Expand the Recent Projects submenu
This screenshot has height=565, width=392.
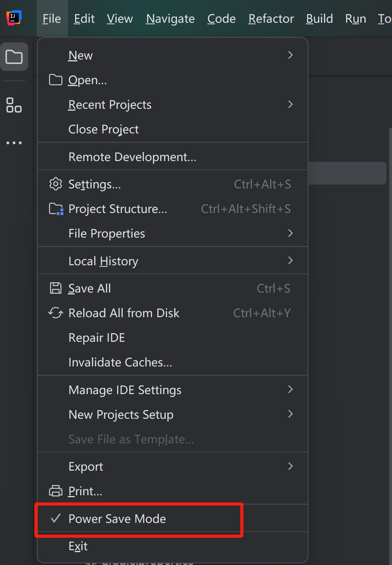[x=290, y=105]
